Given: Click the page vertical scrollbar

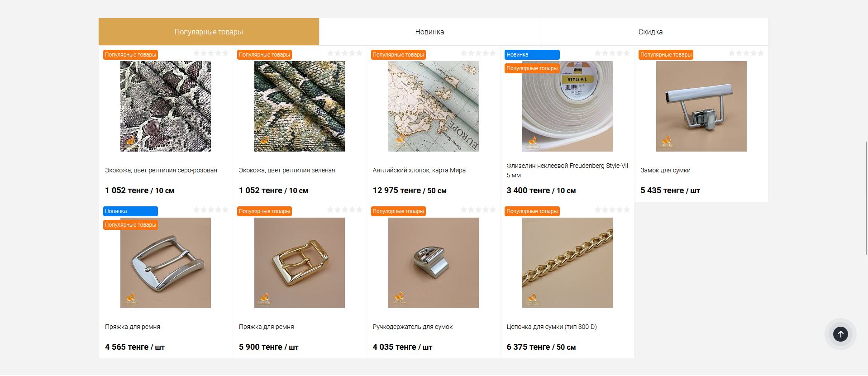Looking at the screenshot, I should click(866, 198).
